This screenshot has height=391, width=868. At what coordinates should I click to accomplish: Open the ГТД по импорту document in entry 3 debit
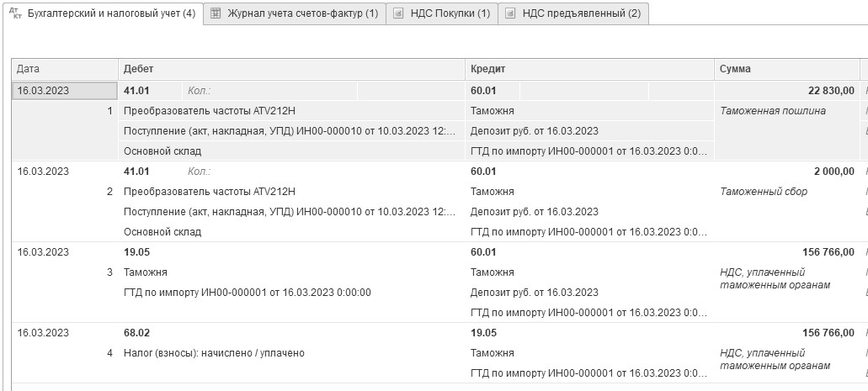tap(247, 292)
